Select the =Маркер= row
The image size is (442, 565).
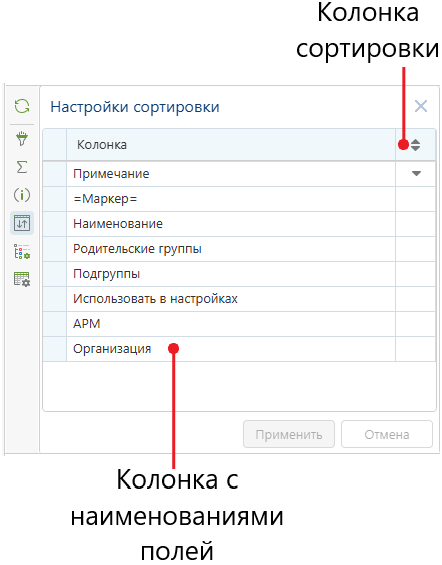(239, 199)
